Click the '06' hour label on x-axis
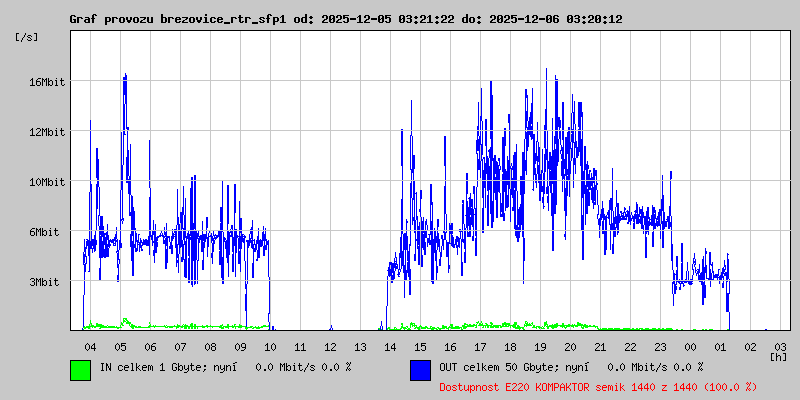The image size is (800, 400). coord(150,347)
